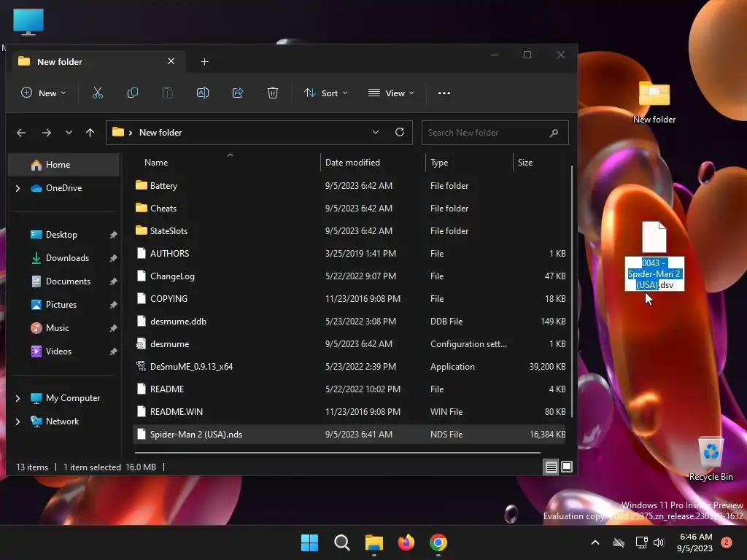
Task: Sort by Date modified column header
Action: pyautogui.click(x=373, y=163)
